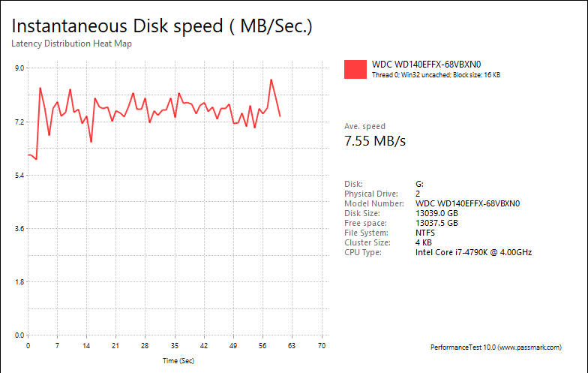The height and width of the screenshot is (373, 588).
Task: Click the Cluster Size 4 KB value
Action: (423, 242)
